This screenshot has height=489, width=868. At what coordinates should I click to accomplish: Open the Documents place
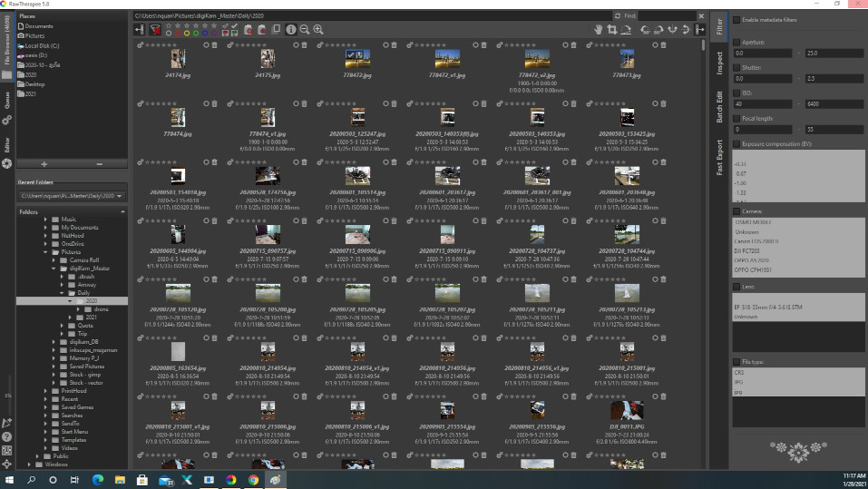pyautogui.click(x=38, y=26)
